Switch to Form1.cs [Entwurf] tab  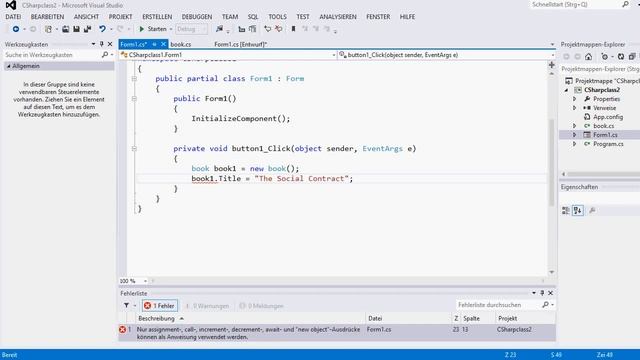click(240, 44)
